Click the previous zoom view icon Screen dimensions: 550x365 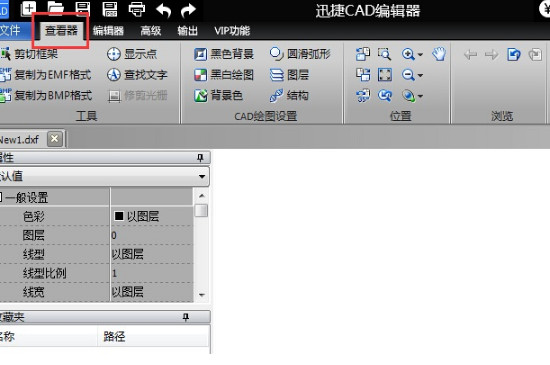coord(385,95)
